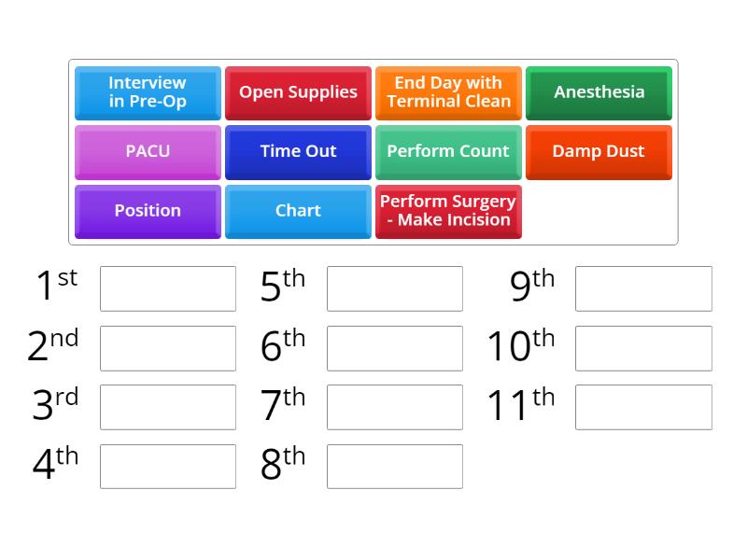Click the 11th answer slot
This screenshot has width=747, height=560.
coord(643,407)
